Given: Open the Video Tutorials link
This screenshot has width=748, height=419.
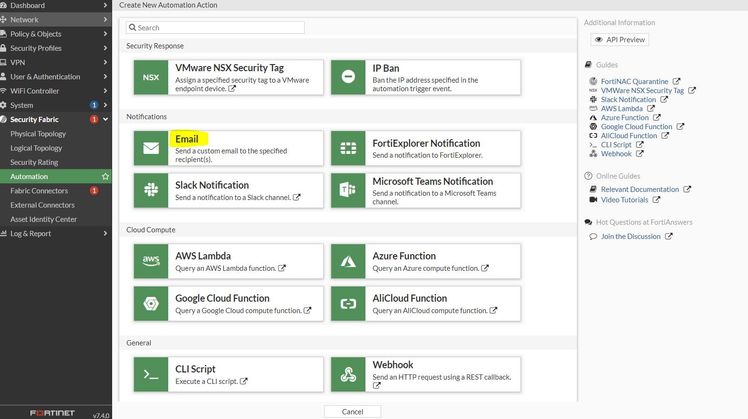Looking at the screenshot, I should [624, 199].
